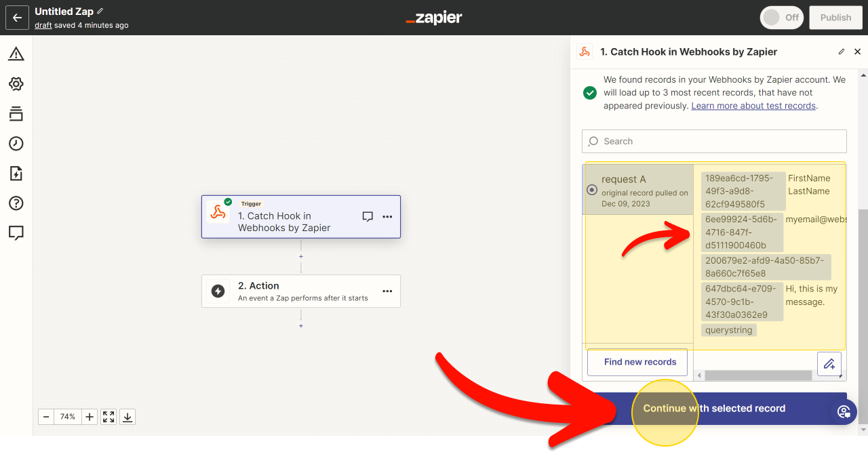Open the trigger step three-dot menu
Viewport: 868px width, 471px height.
coord(387,217)
